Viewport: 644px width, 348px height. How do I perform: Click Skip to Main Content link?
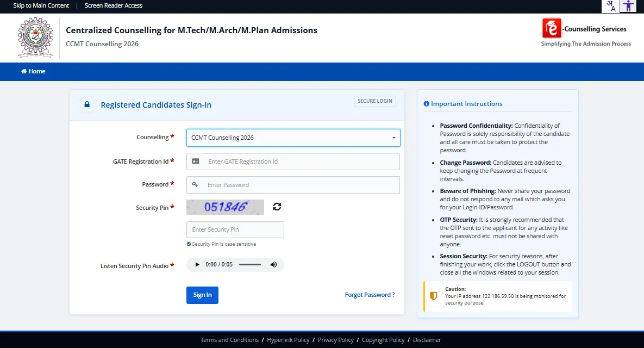[x=41, y=6]
